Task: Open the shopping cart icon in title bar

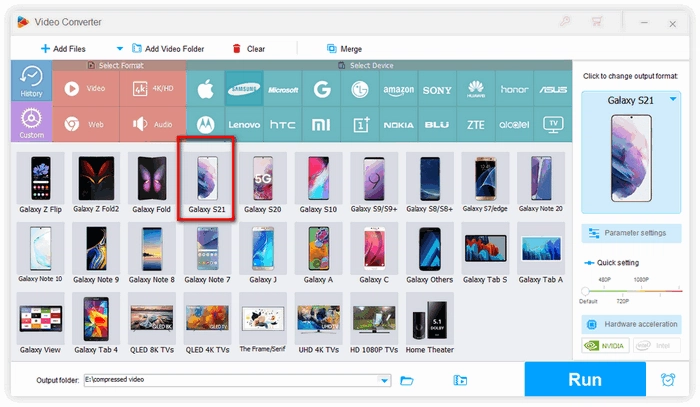Action: tap(596, 21)
